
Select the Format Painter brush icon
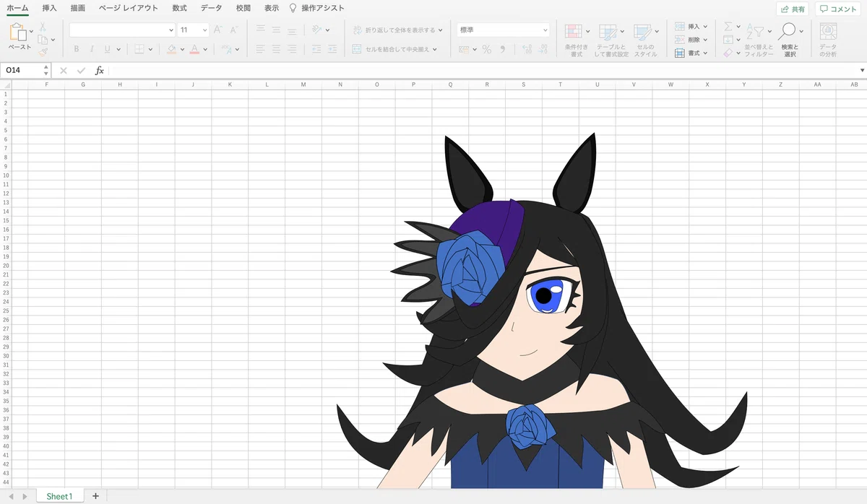click(43, 52)
